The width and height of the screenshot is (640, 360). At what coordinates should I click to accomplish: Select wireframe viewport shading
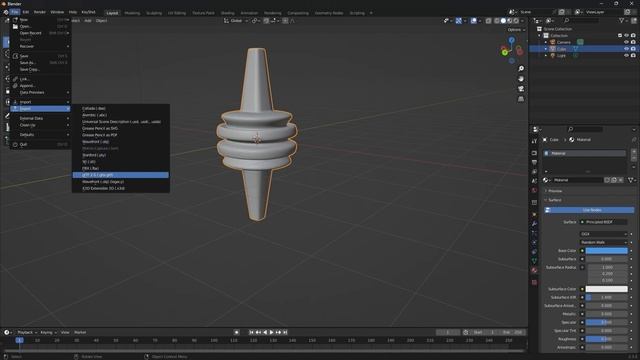pyautogui.click(x=497, y=21)
